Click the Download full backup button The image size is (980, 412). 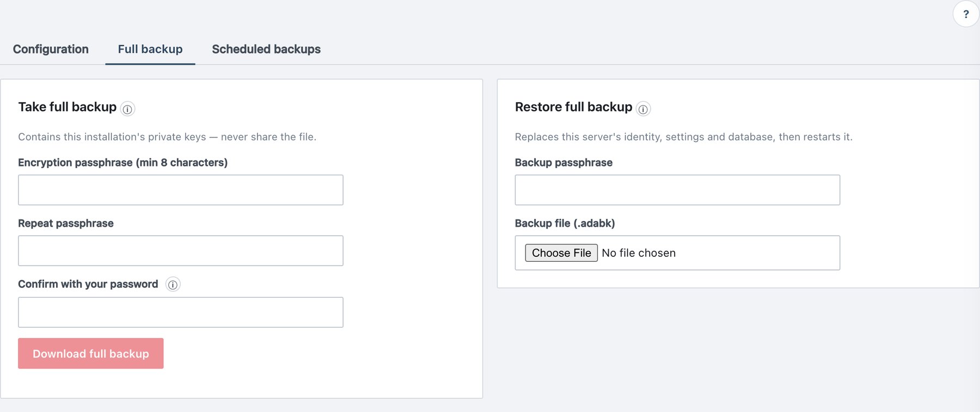(x=91, y=353)
